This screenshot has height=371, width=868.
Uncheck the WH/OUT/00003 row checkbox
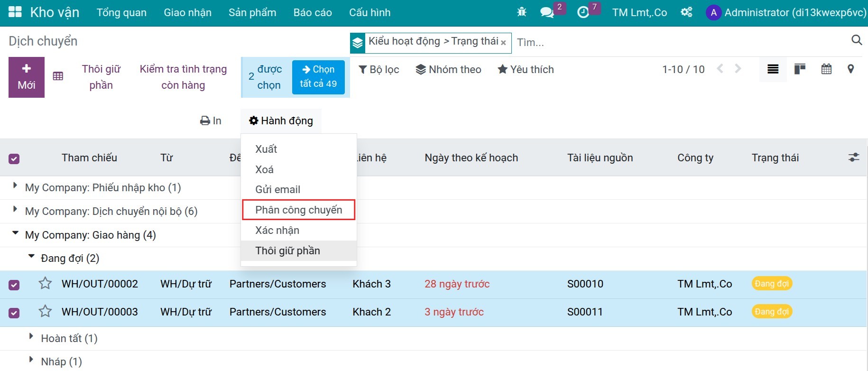14,313
